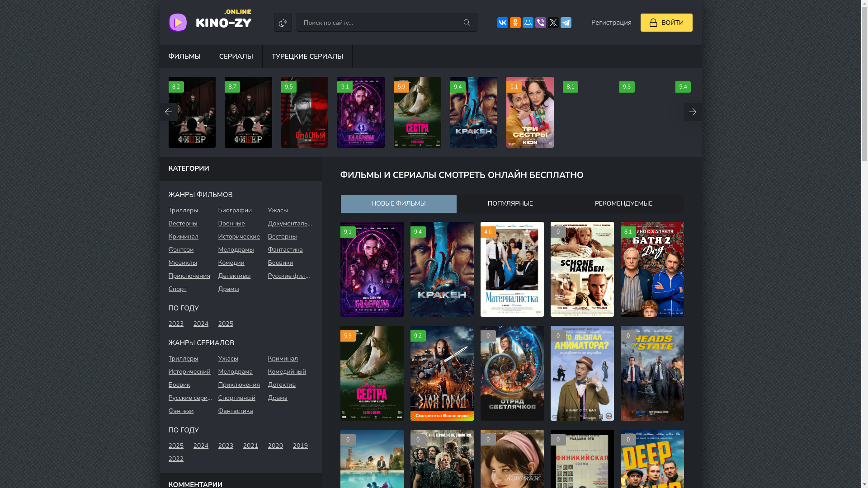Select series genre Комедийный
This screenshot has width=868, height=488.
tap(287, 372)
